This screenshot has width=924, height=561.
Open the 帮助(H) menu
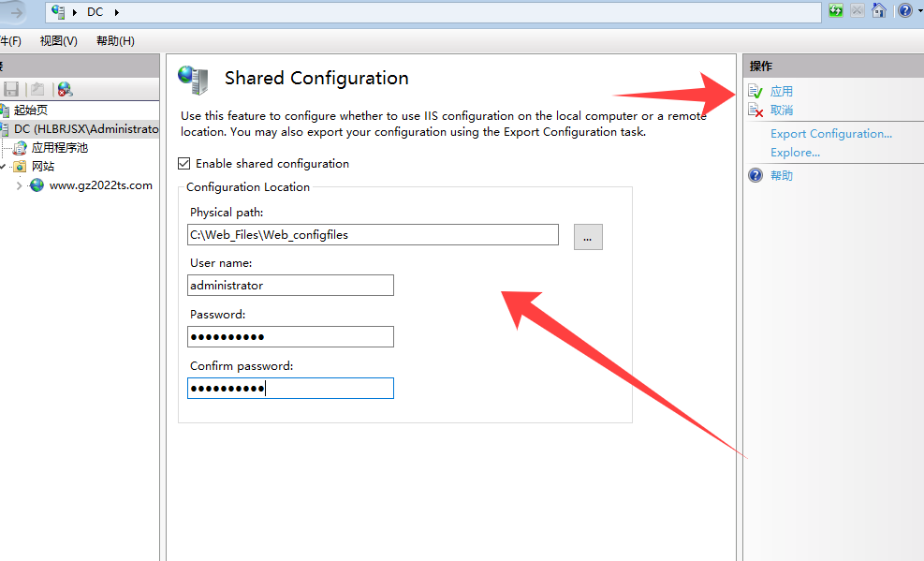click(x=115, y=41)
